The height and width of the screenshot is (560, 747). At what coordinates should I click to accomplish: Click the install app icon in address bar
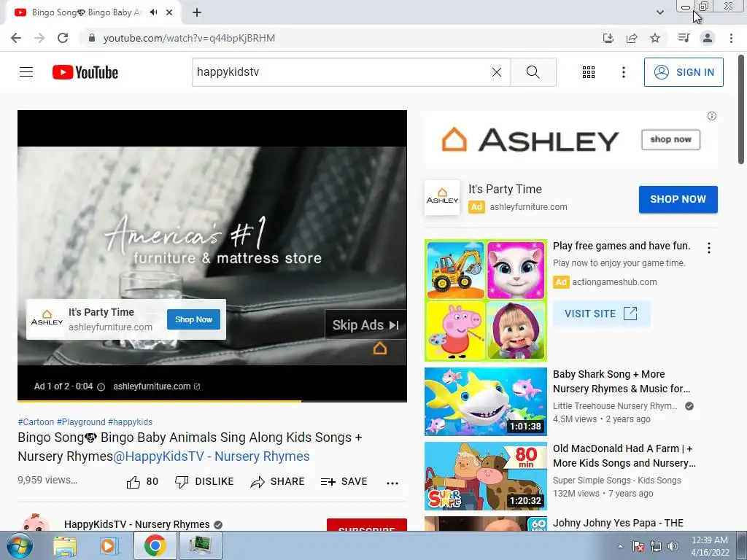[x=608, y=38]
